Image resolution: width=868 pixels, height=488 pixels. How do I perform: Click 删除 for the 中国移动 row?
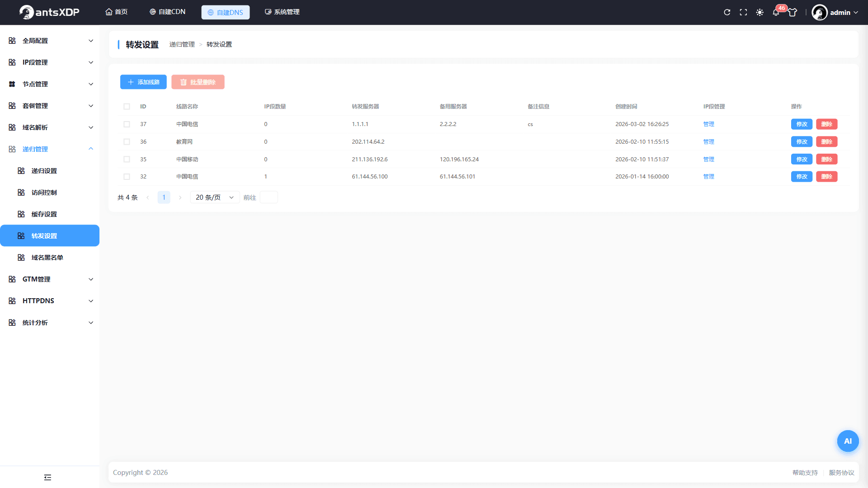coord(826,160)
